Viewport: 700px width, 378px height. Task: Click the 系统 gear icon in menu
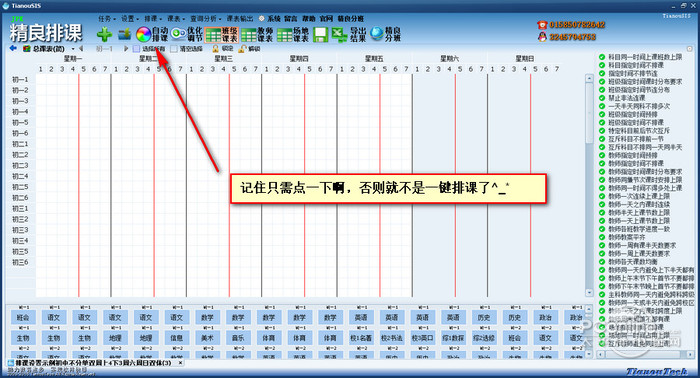[x=262, y=18]
